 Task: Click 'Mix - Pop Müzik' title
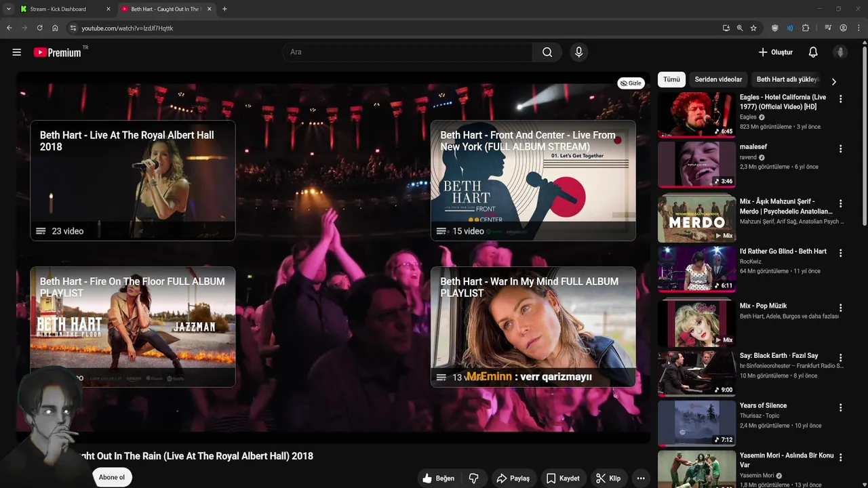point(763,306)
